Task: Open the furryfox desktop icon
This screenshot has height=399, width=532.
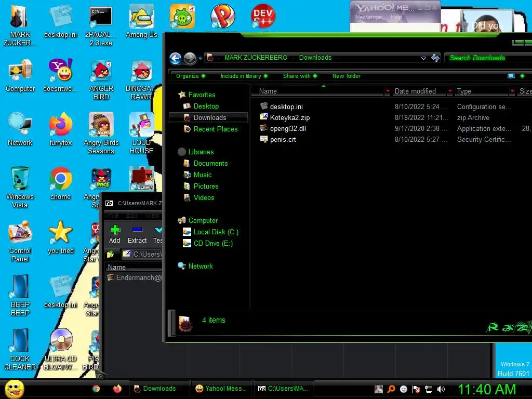Action: (60, 129)
